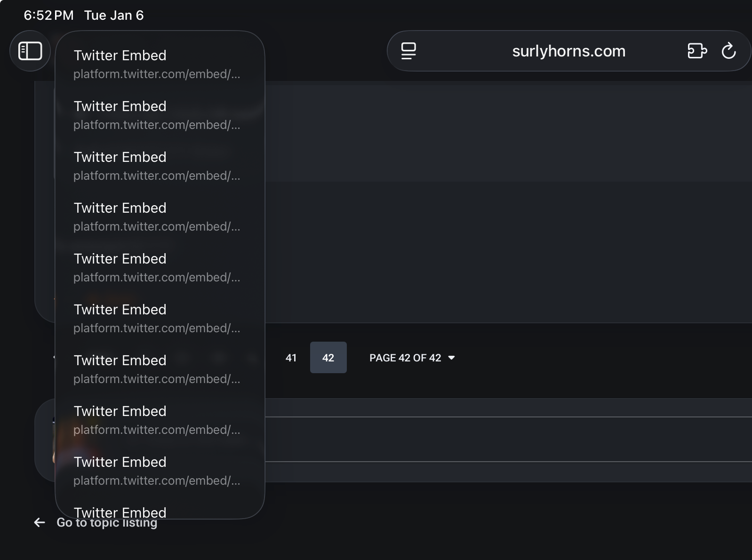This screenshot has width=752, height=560.
Task: Click the left arrow beside Go to topic listing
Action: 40,523
